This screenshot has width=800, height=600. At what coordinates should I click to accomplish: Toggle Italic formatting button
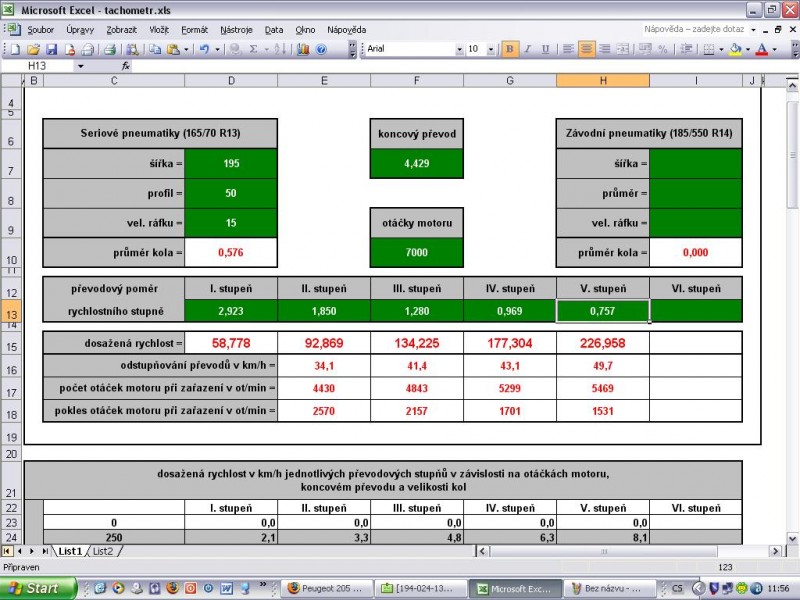(527, 49)
